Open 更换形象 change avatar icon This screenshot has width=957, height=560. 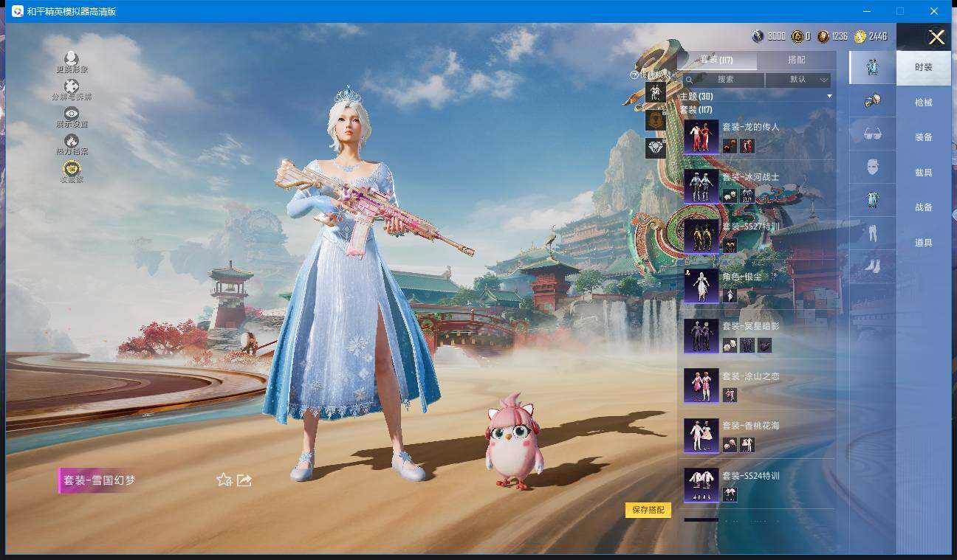pyautogui.click(x=72, y=59)
